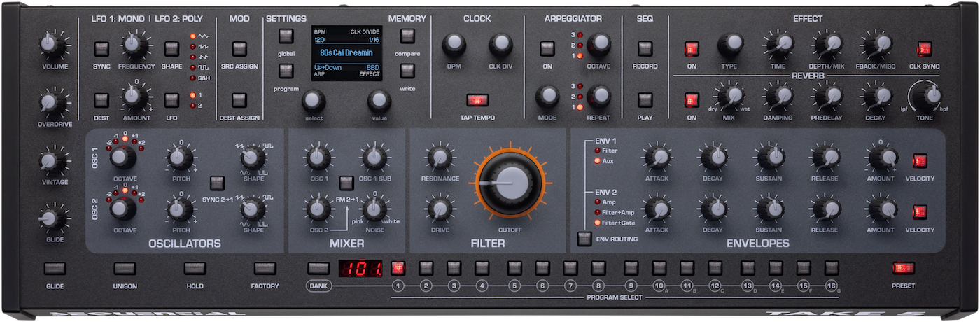The height and width of the screenshot is (322, 980).
Task: Toggle the REVERB ON button
Action: pyautogui.click(x=692, y=100)
